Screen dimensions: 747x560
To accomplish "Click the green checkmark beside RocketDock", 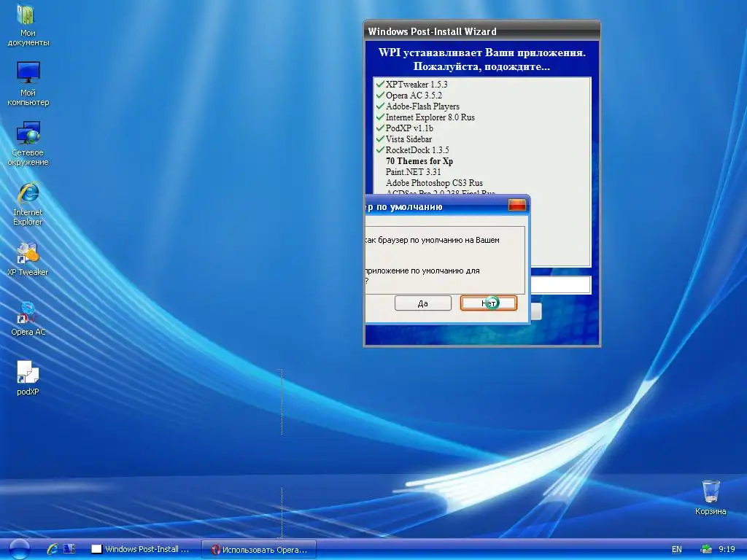I will (x=379, y=149).
